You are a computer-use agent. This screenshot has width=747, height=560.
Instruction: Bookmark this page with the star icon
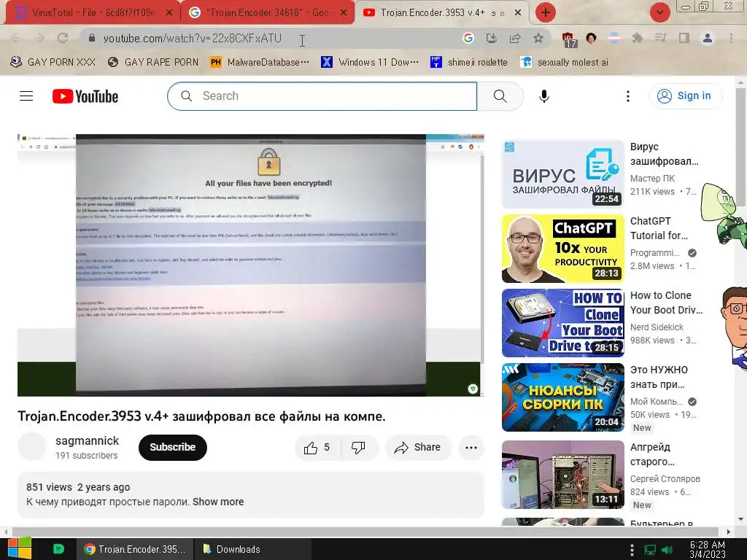tap(538, 38)
